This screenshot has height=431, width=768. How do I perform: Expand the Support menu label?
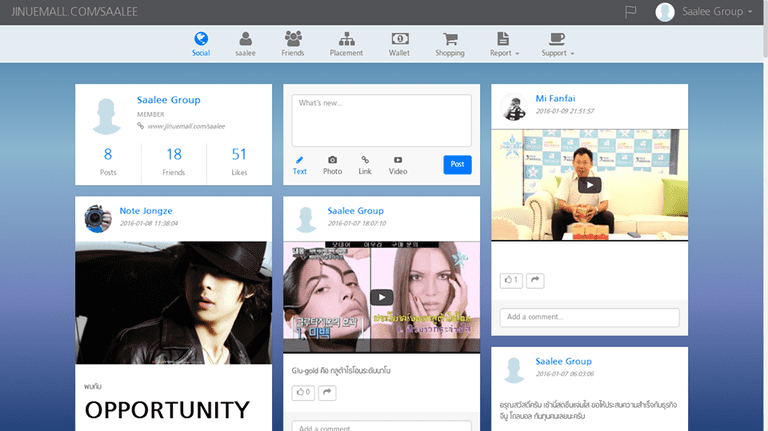(557, 53)
